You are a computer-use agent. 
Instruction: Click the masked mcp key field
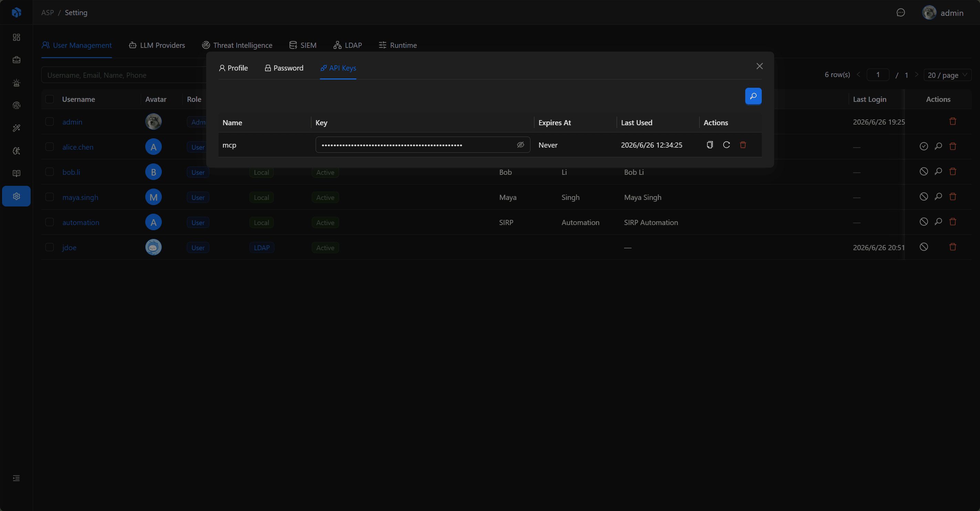click(423, 145)
